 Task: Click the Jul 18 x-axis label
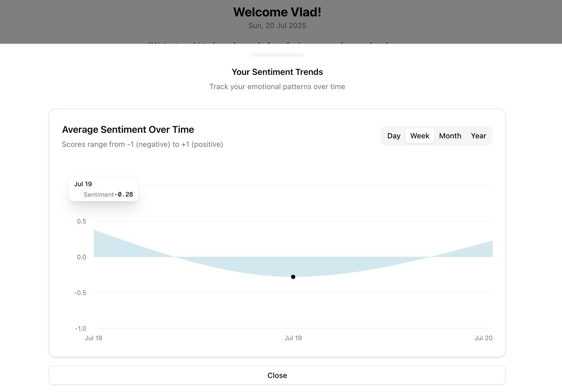(93, 338)
